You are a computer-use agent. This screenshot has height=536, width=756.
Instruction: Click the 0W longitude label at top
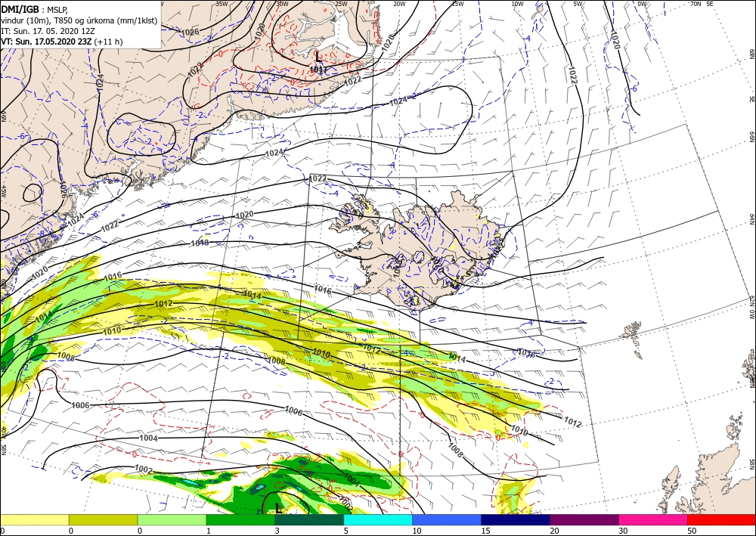tap(642, 4)
